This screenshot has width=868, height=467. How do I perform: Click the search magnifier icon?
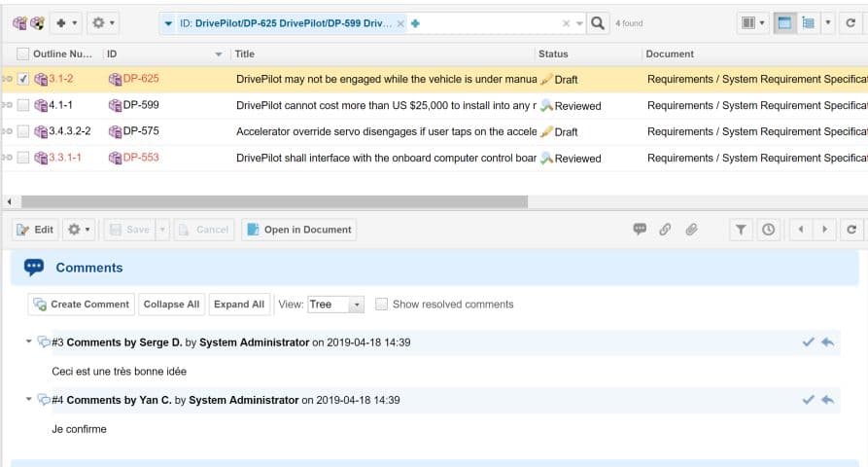pyautogui.click(x=599, y=22)
